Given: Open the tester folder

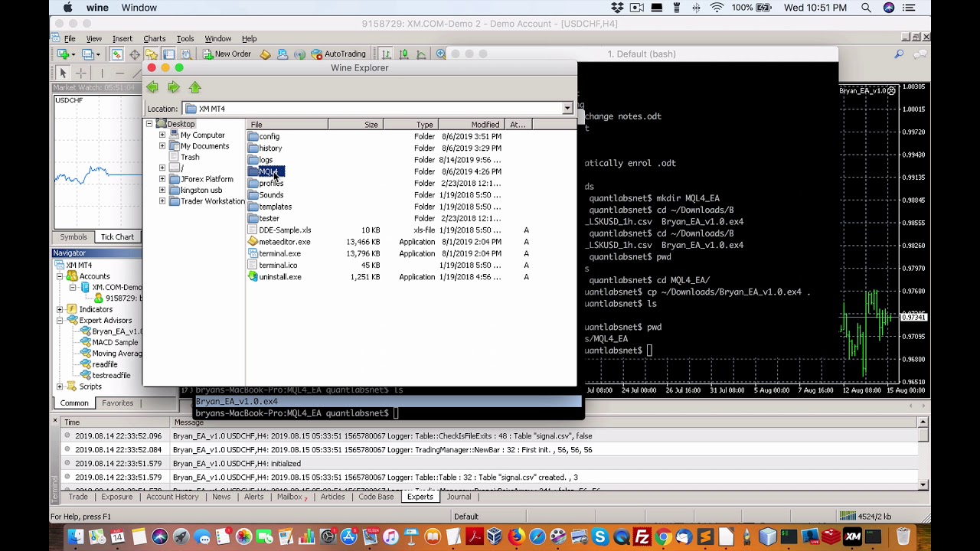Looking at the screenshot, I should click(x=263, y=218).
